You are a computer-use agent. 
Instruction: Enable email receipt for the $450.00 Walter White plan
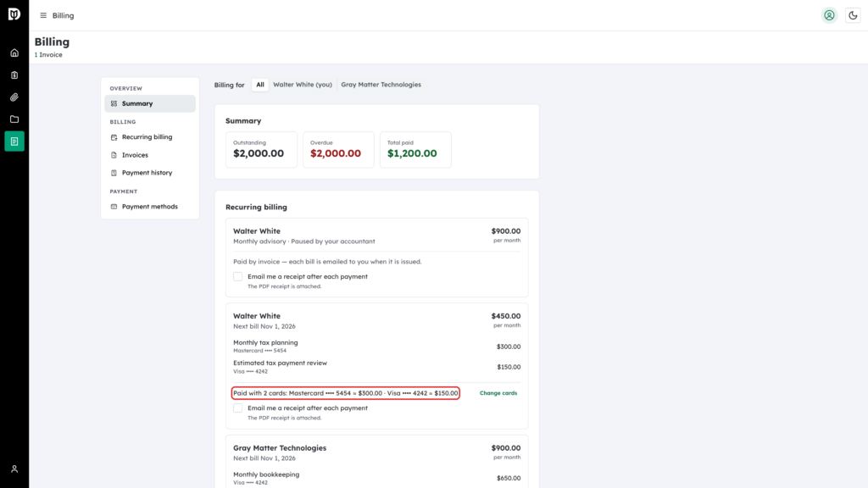tap(237, 408)
